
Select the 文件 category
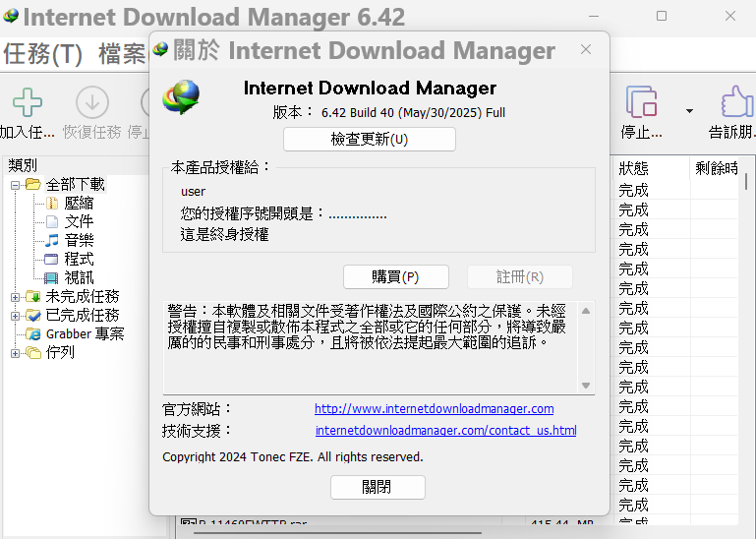(x=79, y=222)
